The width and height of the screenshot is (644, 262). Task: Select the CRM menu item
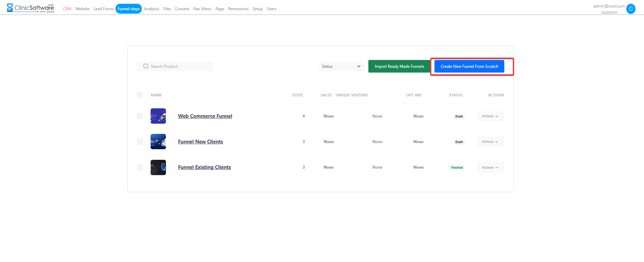(67, 9)
